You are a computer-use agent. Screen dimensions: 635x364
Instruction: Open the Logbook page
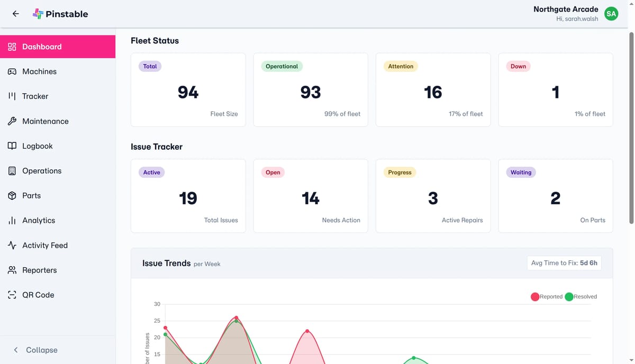[x=58, y=146]
